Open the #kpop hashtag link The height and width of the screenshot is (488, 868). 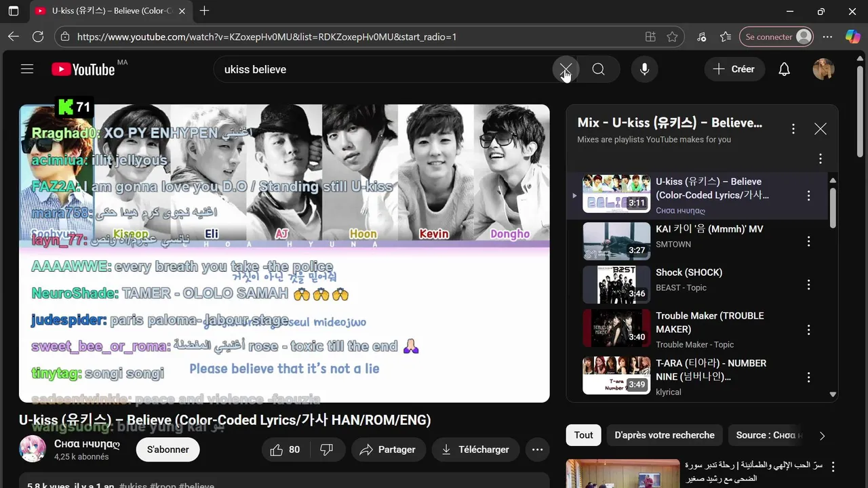[x=163, y=486]
